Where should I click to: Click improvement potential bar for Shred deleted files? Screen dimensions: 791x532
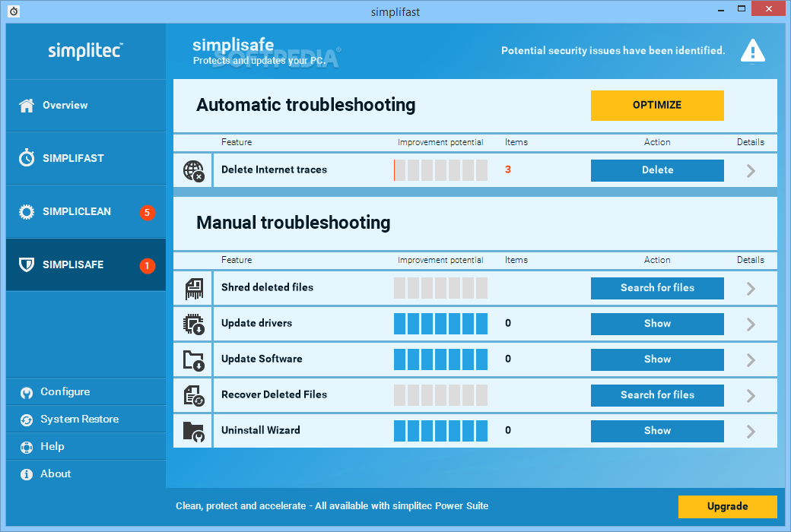point(440,288)
